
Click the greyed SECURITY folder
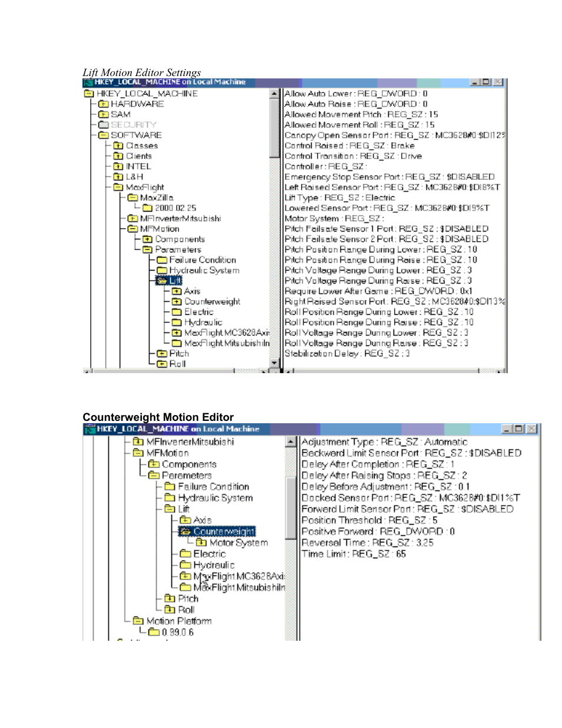[127, 125]
